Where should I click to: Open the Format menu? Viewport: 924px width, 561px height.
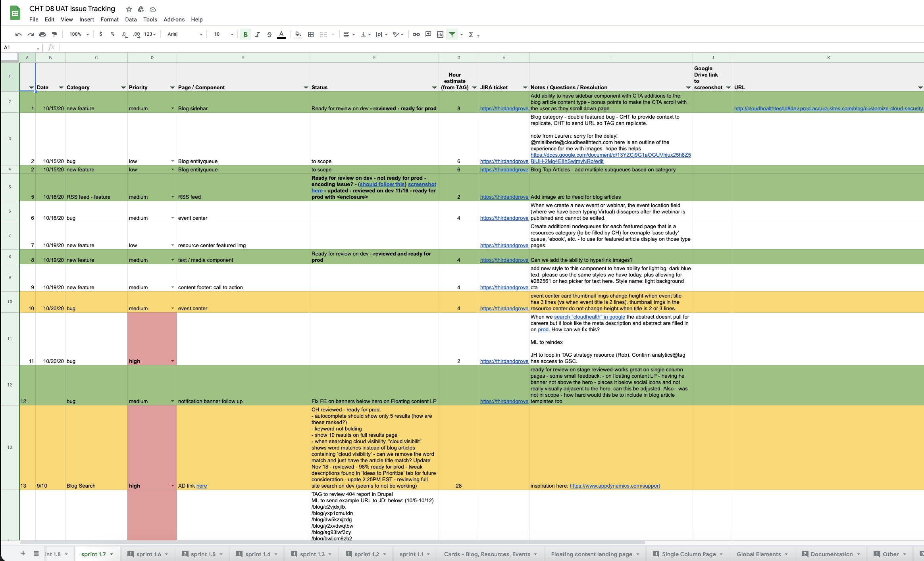(109, 19)
